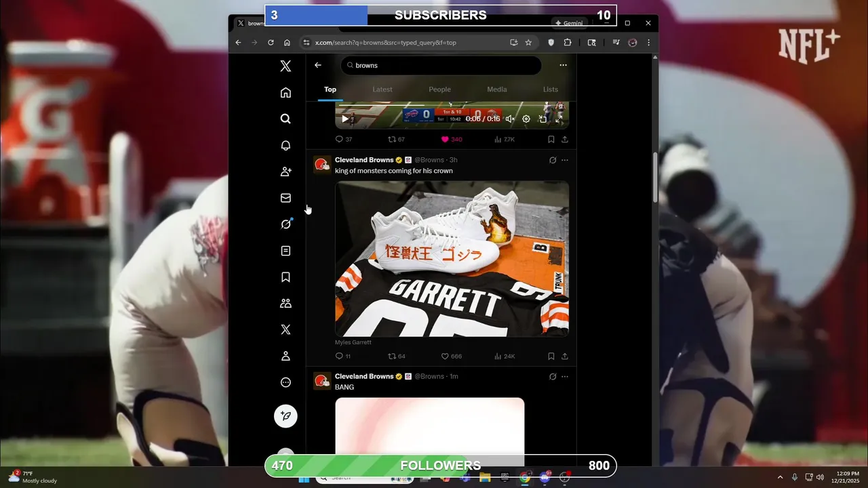Open more menu on BANG post

(565, 376)
